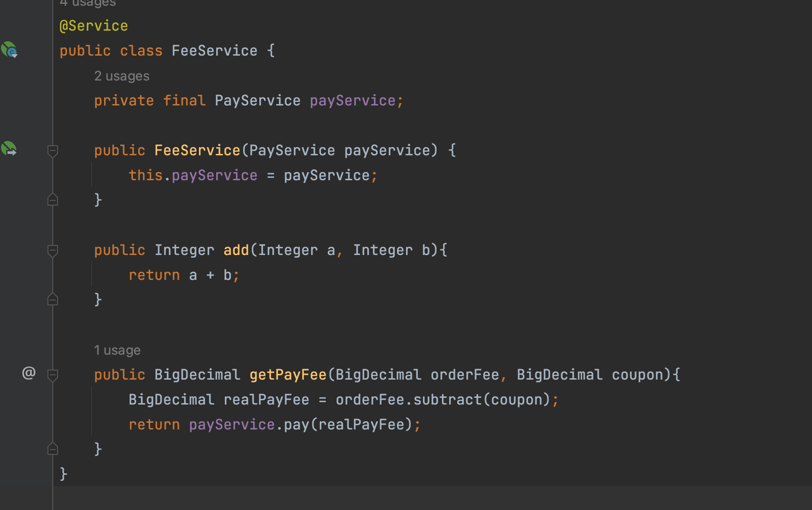Click the fold end marker of the constructor
This screenshot has width=812, height=510.
(53, 199)
